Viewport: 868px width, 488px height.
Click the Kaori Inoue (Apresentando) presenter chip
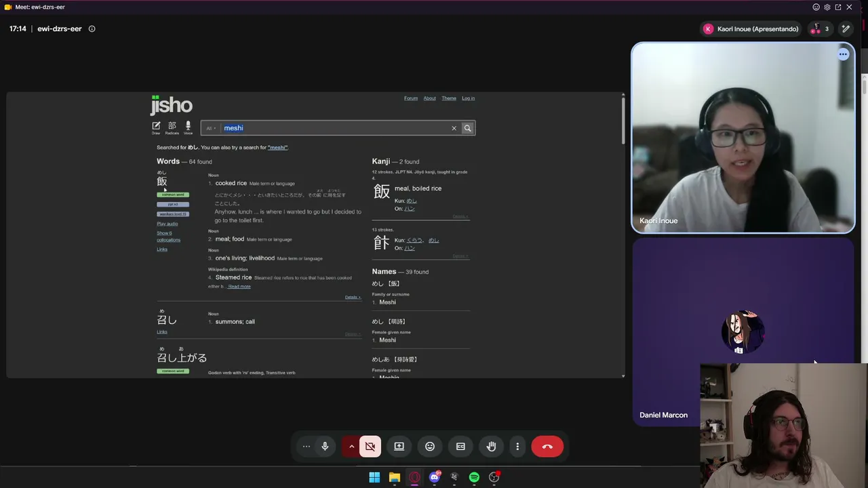coord(751,29)
